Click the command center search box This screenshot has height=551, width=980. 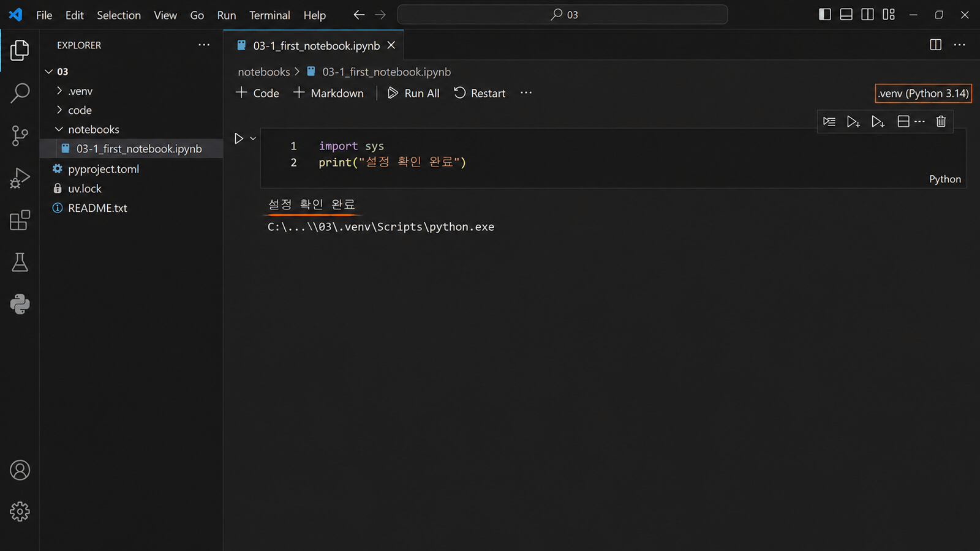click(x=562, y=15)
